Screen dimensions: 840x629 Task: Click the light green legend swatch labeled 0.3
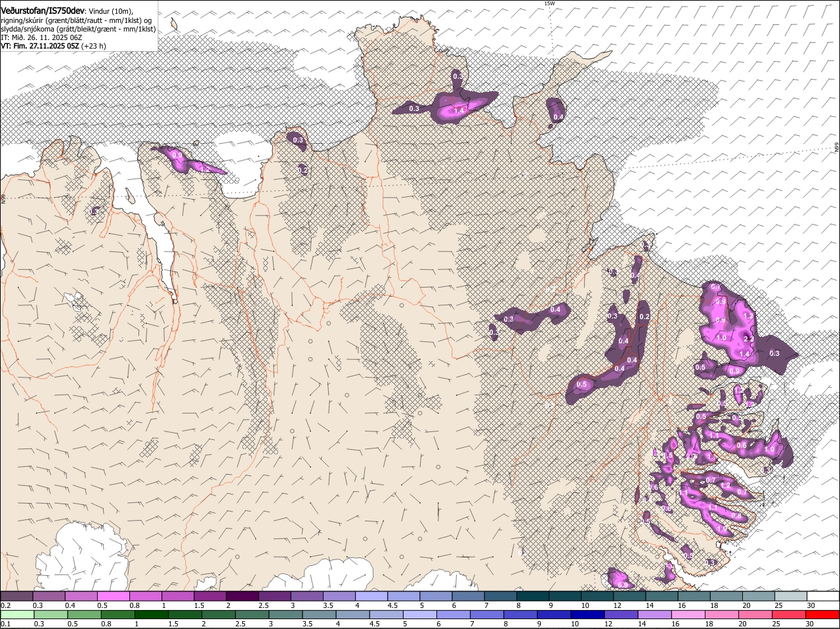(x=49, y=615)
